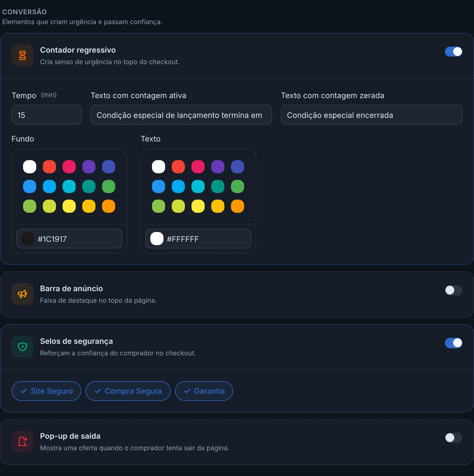Enable the Pop-up de saída toggle

pyautogui.click(x=453, y=438)
